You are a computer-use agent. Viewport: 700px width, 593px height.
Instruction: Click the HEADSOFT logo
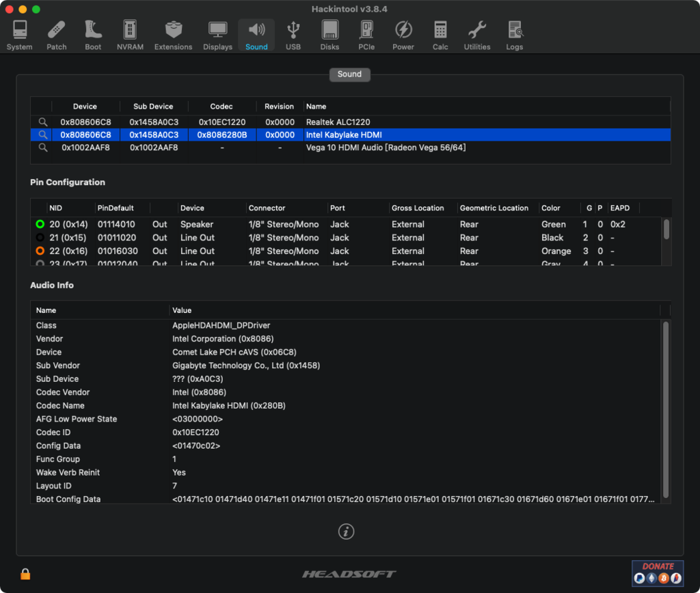pyautogui.click(x=349, y=574)
